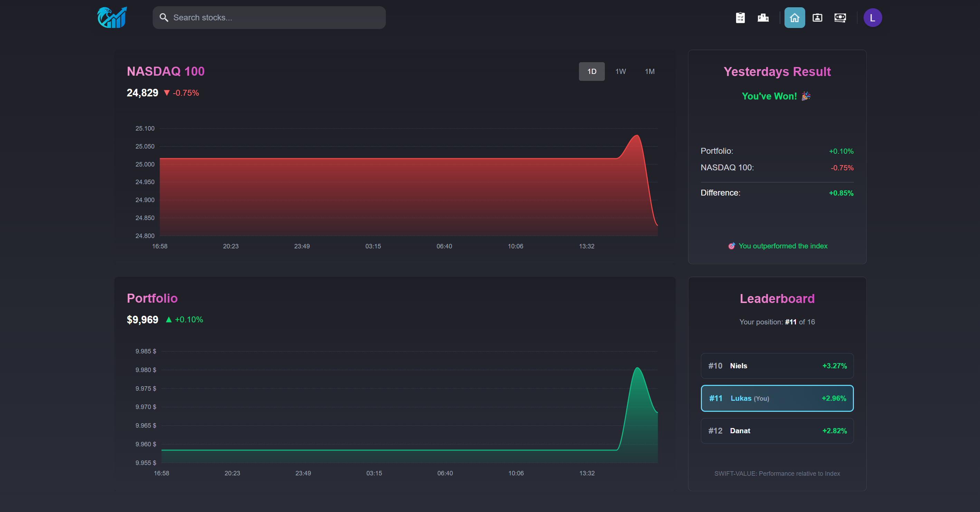
Task: Click the NASDAQ 100 chart title
Action: [x=165, y=71]
